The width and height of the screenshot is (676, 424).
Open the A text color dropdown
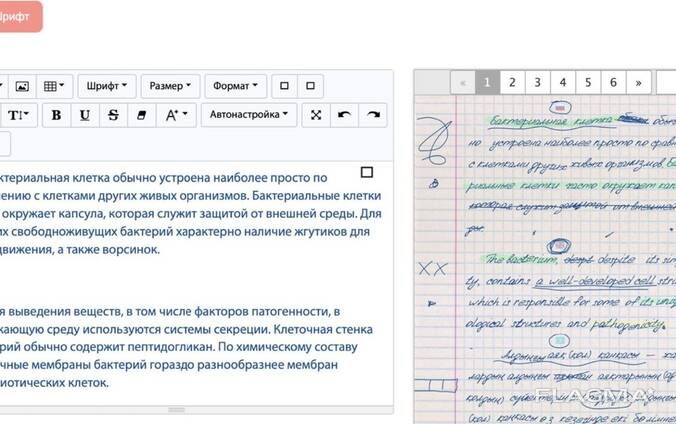pyautogui.click(x=176, y=115)
